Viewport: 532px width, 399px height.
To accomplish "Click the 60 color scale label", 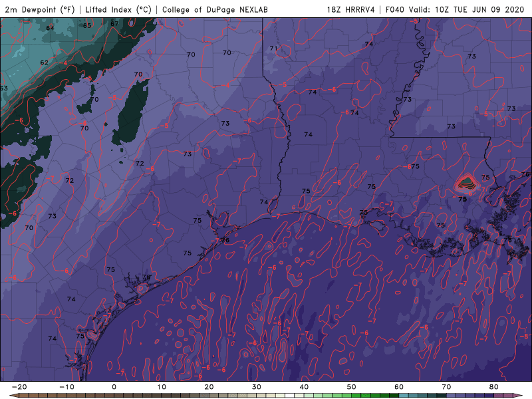I will tap(399, 387).
